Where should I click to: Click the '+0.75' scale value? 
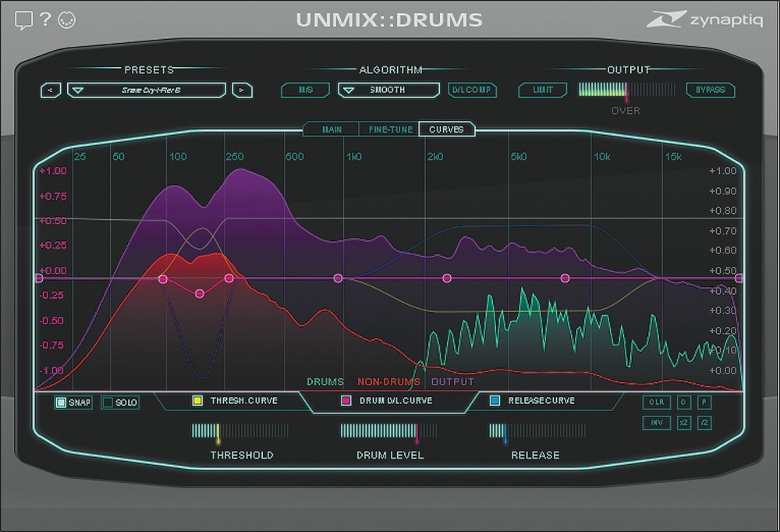coord(53,196)
